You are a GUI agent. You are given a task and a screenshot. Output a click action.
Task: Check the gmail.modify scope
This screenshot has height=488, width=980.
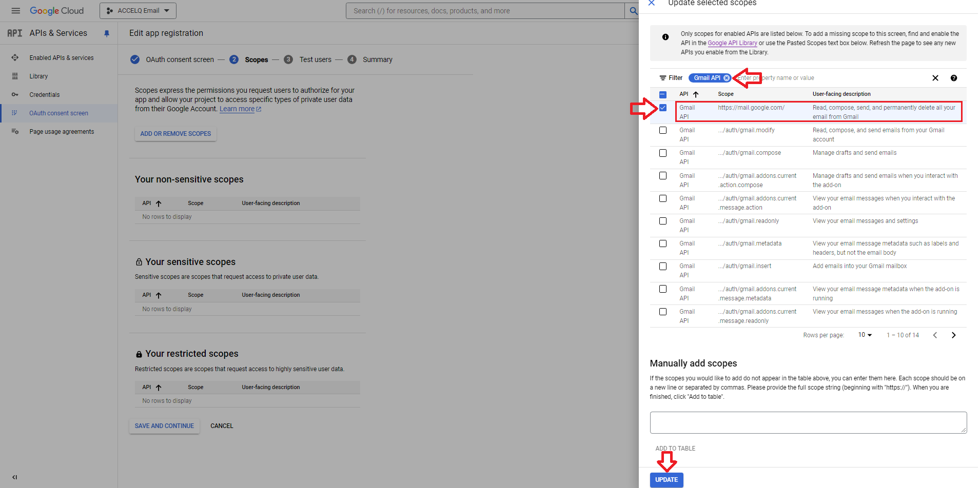(x=663, y=130)
